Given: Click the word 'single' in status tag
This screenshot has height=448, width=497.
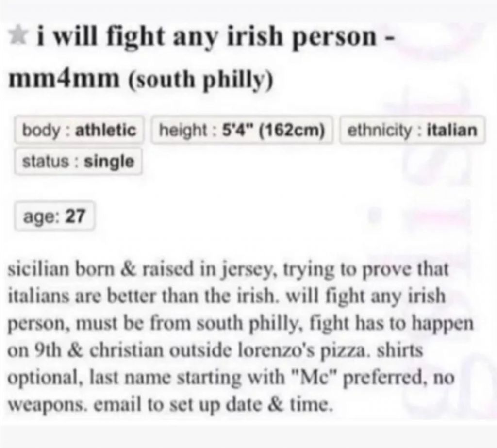Looking at the screenshot, I should click(109, 162).
